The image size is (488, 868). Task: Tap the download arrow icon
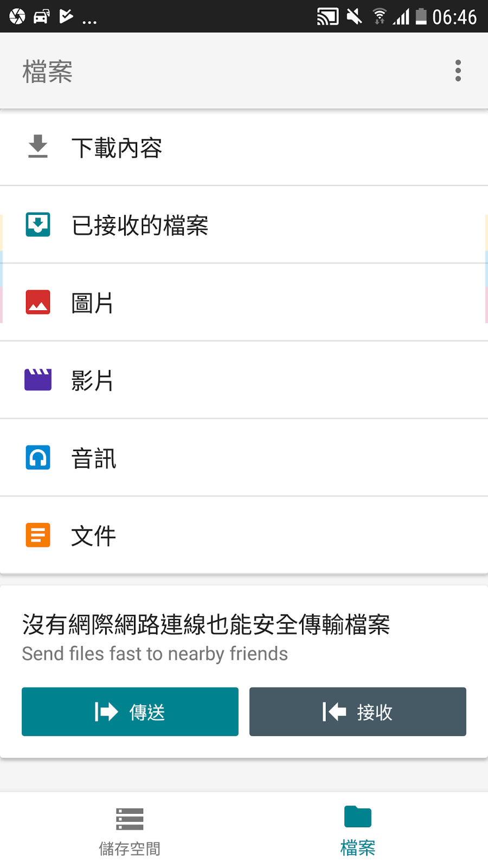(x=38, y=146)
